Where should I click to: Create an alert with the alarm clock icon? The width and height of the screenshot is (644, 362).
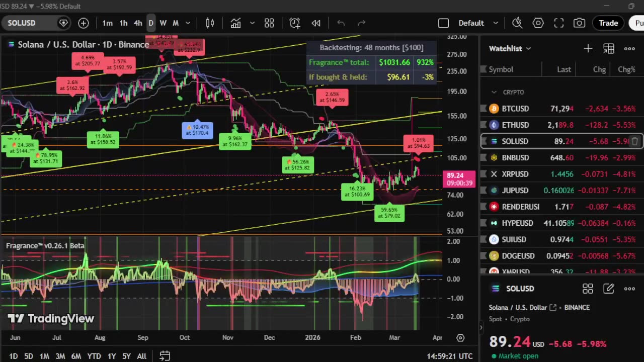[294, 23]
